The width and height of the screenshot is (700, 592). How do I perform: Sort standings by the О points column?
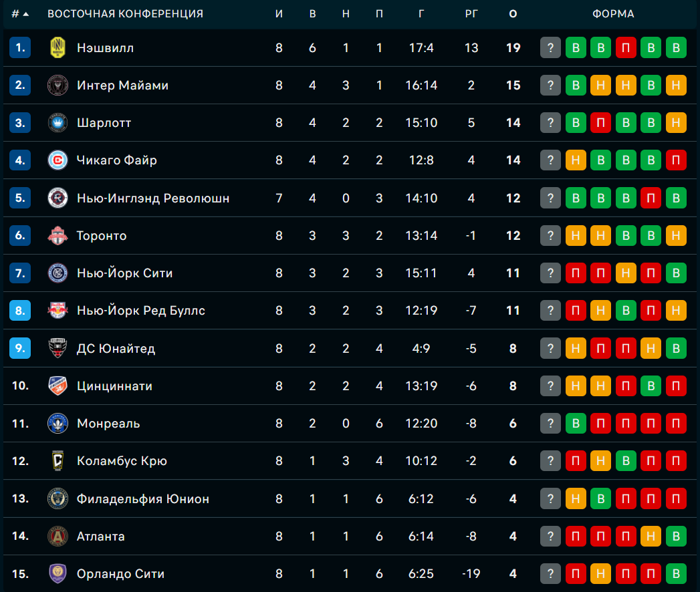pos(513,14)
